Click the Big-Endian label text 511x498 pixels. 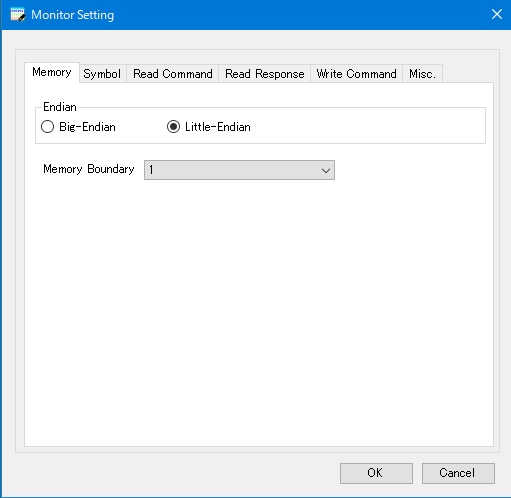click(x=87, y=127)
